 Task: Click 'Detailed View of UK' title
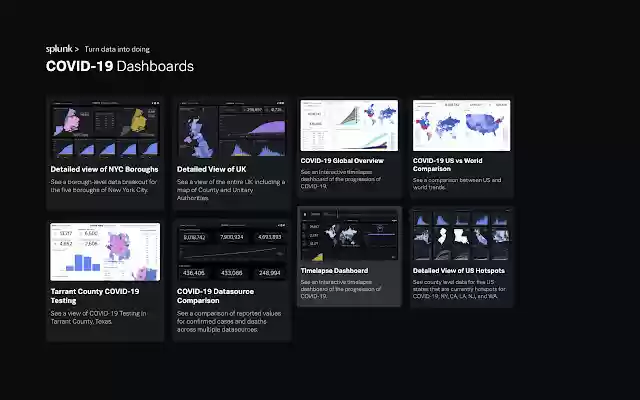point(211,169)
